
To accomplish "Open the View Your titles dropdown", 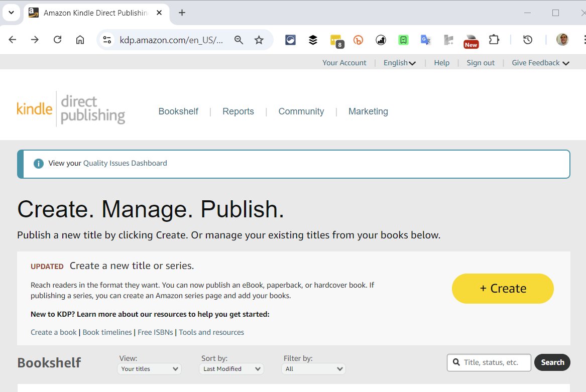I will pos(149,368).
